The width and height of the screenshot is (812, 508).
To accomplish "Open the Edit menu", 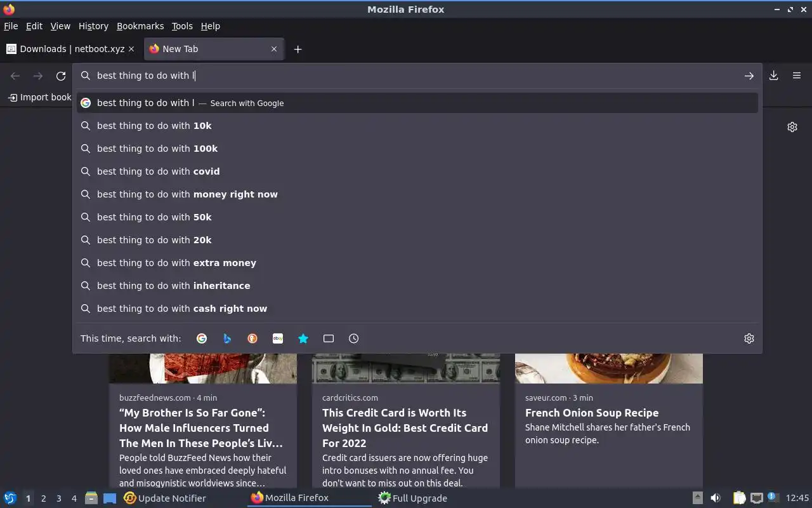I will [x=34, y=26].
